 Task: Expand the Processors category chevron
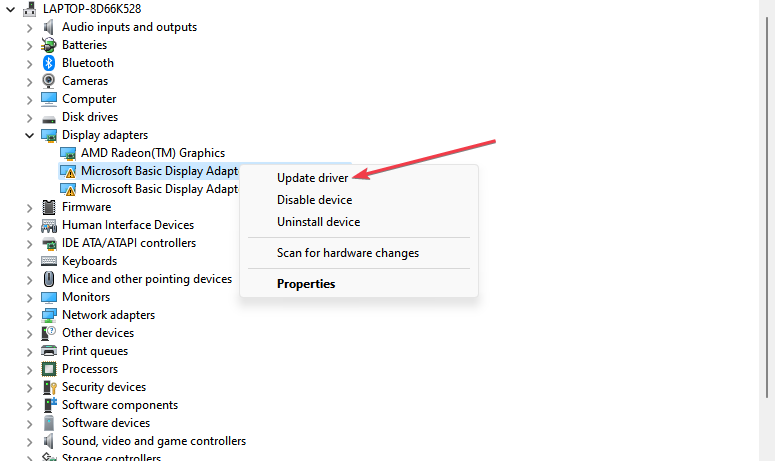tap(29, 370)
